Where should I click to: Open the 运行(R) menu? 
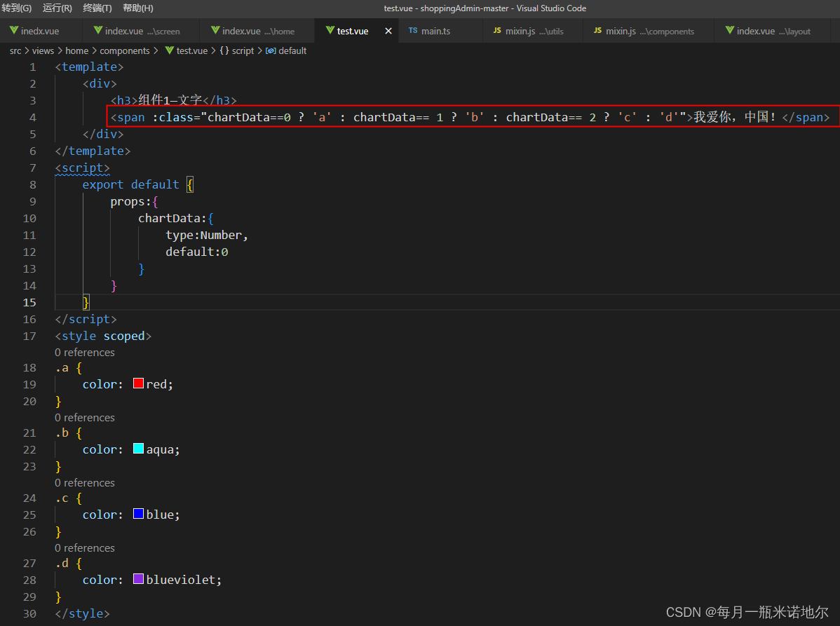pyautogui.click(x=57, y=8)
